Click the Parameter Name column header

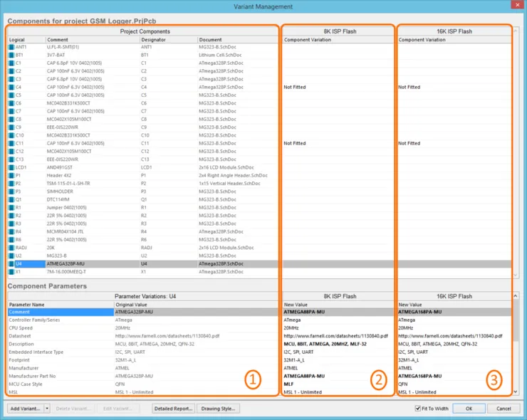tap(61, 305)
